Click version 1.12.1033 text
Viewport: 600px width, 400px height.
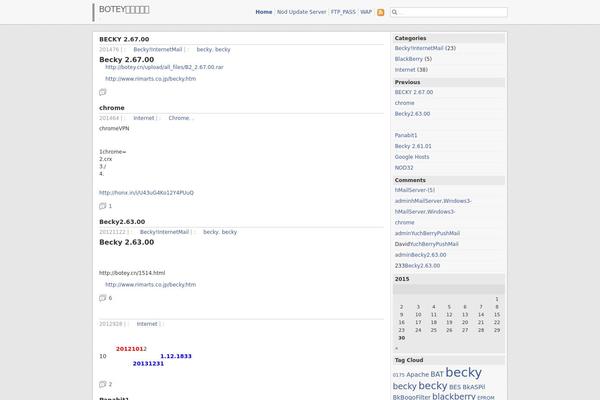coord(176,356)
